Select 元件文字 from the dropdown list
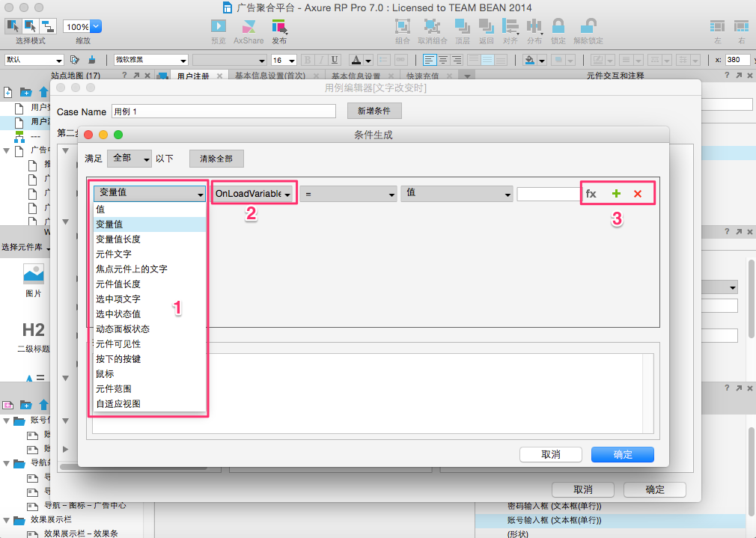756x538 pixels. pos(114,254)
